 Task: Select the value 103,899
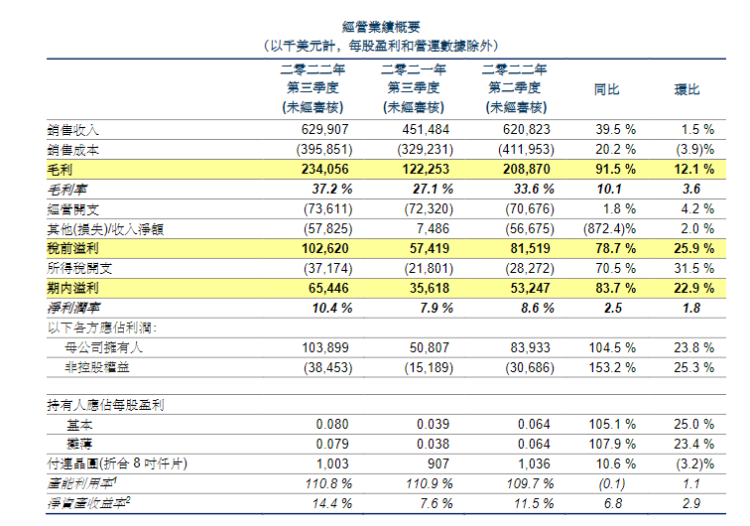click(325, 348)
